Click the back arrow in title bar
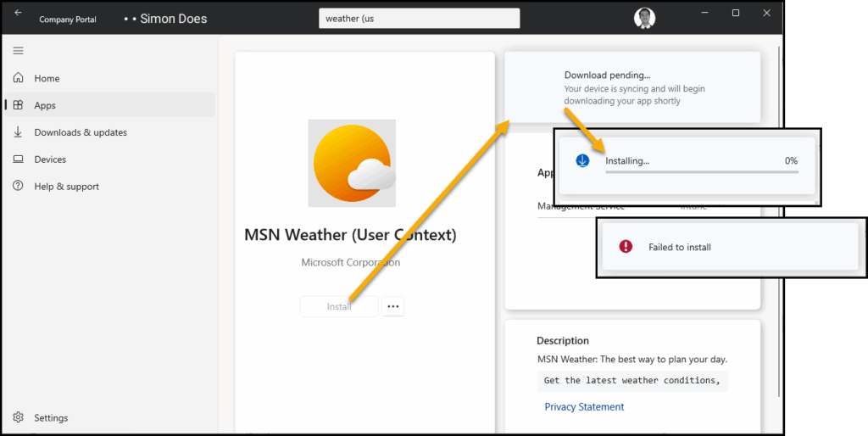 tap(19, 13)
